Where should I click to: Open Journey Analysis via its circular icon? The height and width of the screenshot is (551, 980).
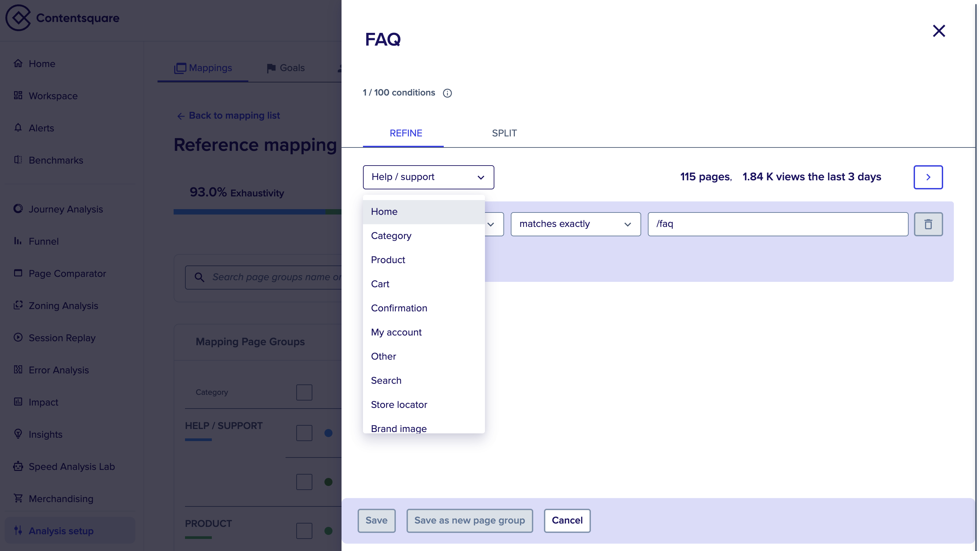[x=18, y=208]
